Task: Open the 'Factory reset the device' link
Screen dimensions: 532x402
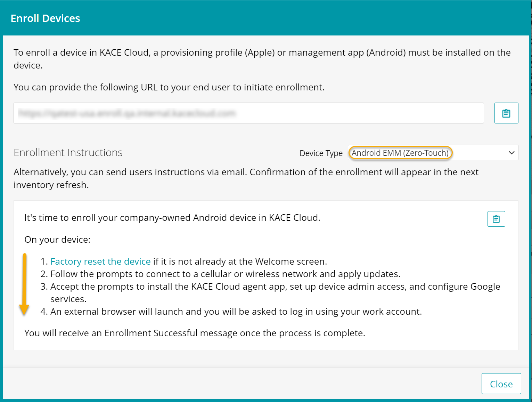Action: [100, 262]
